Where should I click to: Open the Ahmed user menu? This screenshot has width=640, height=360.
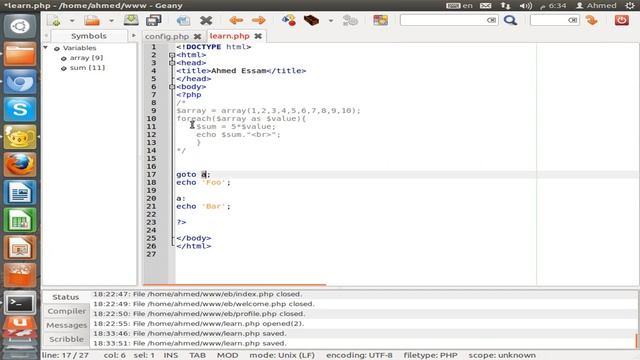pos(596,6)
